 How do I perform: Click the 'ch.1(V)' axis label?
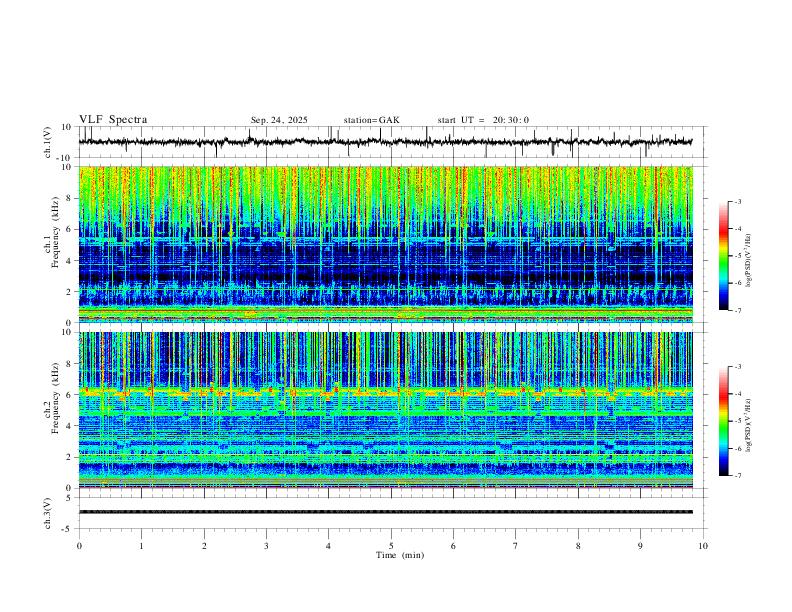tap(48, 142)
